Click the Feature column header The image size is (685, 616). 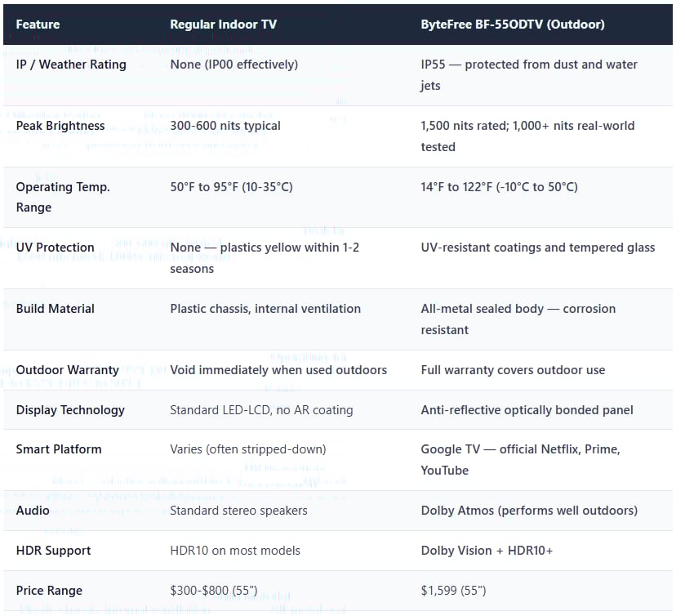pos(38,25)
